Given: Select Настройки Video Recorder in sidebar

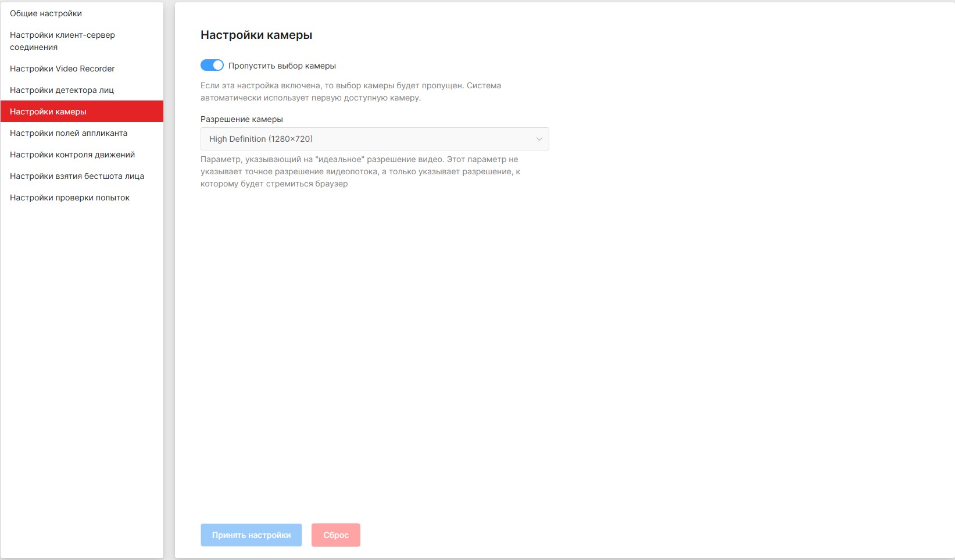Looking at the screenshot, I should point(62,69).
